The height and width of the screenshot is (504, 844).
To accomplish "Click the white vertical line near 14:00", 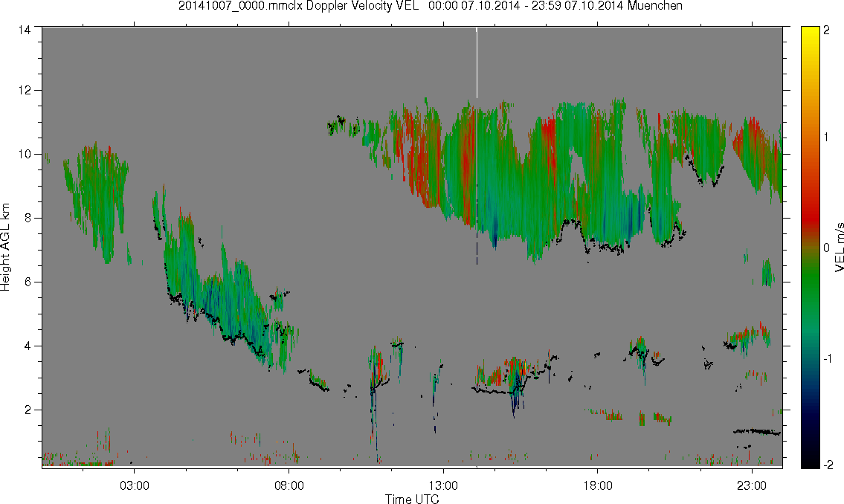I will [477, 63].
